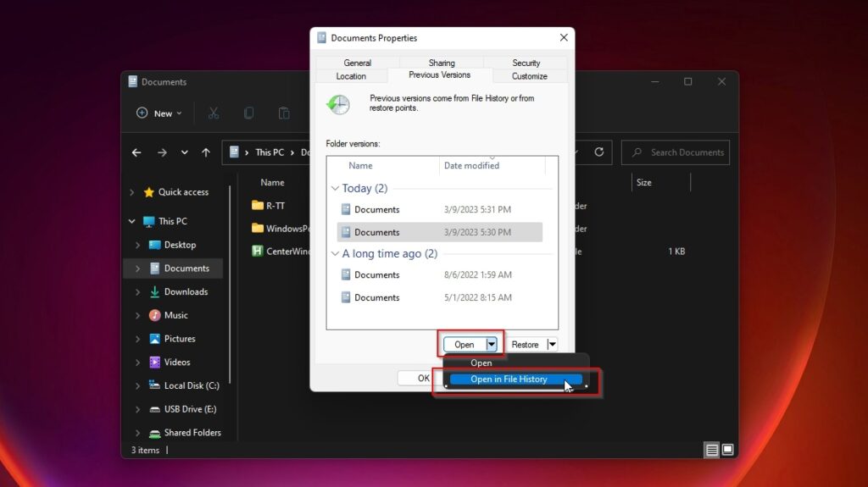The height and width of the screenshot is (487, 868).
Task: Expand the Quick access tree node
Action: pos(131,192)
